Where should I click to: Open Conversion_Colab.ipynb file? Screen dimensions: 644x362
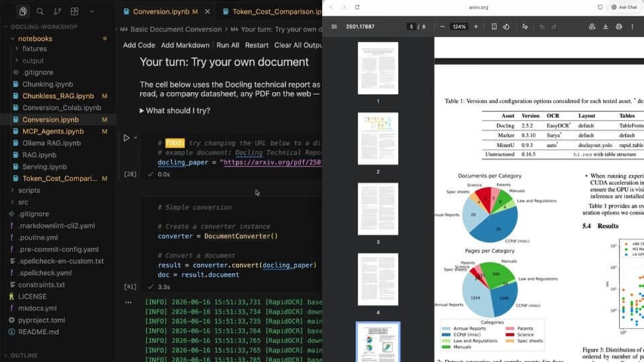(x=62, y=107)
